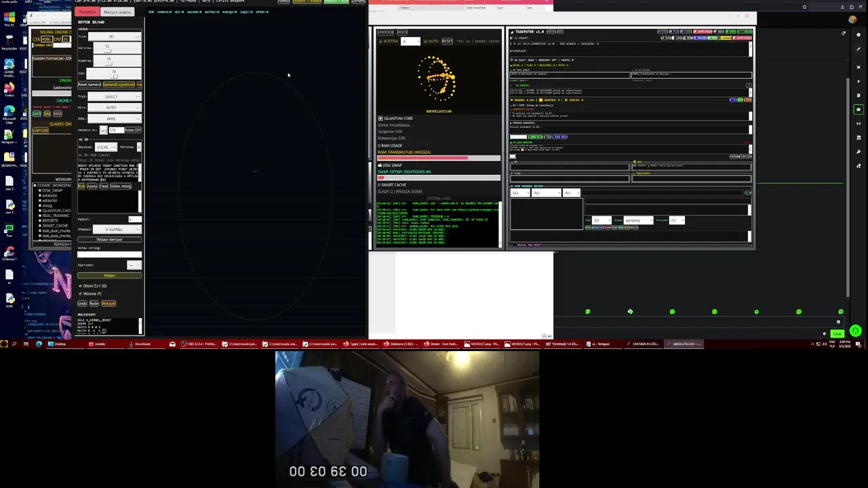Open the Notepad++ desktop shortcut
This screenshot has height=488, width=868.
[x=9, y=136]
